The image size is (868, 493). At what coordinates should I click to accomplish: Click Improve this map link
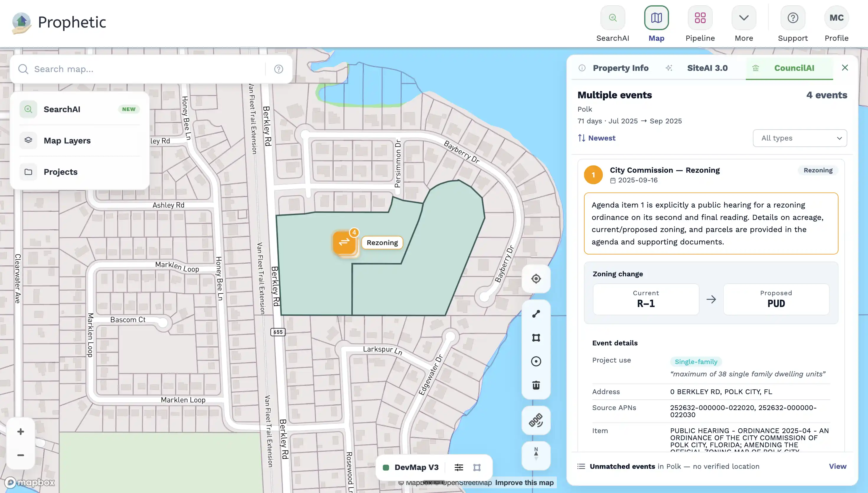(524, 483)
